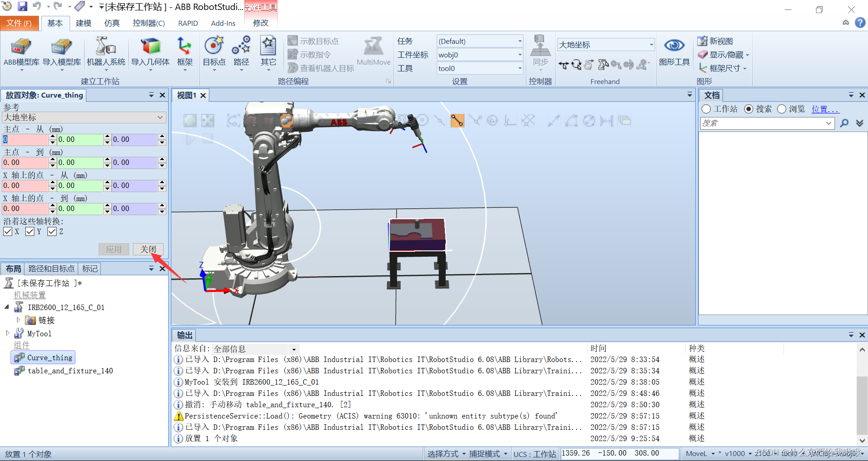This screenshot has height=461, width=868.
Task: Open the 文件 (F) menu
Action: coord(19,23)
